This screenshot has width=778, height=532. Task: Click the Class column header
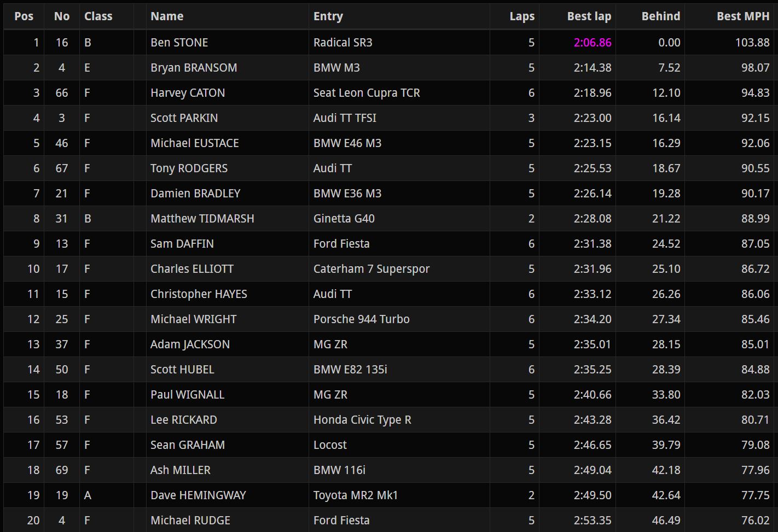(x=98, y=16)
